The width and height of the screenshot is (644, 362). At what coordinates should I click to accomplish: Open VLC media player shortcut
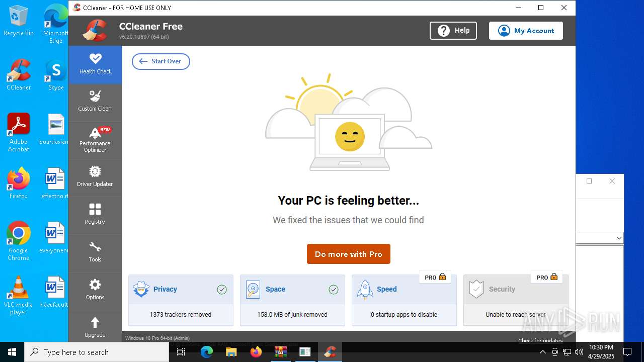click(19, 296)
